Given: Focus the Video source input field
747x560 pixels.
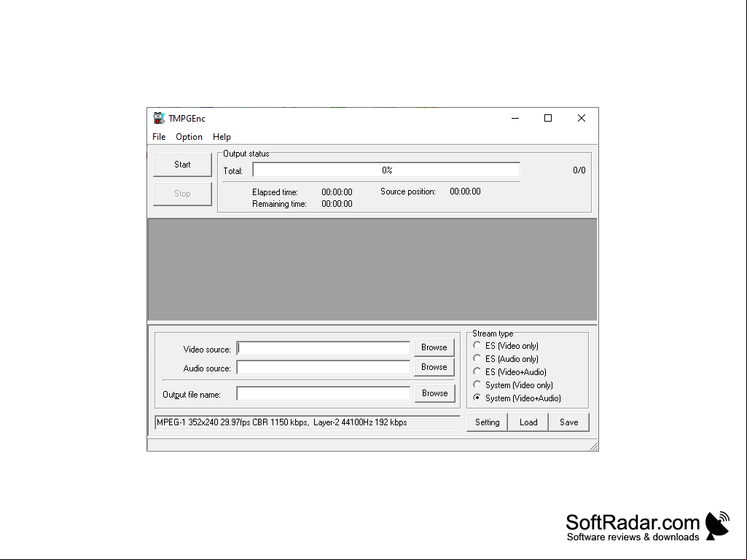Looking at the screenshot, I should coord(323,348).
